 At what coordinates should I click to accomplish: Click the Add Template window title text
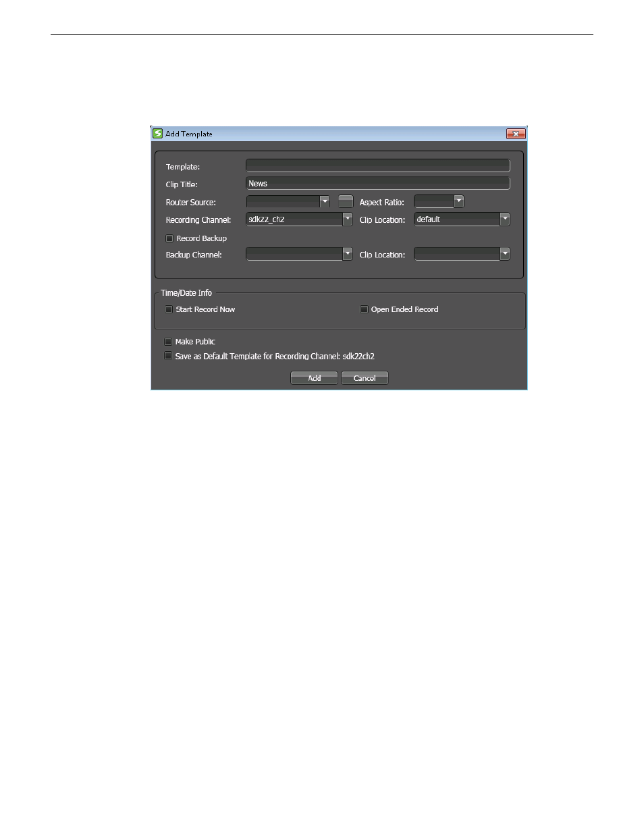coord(189,134)
